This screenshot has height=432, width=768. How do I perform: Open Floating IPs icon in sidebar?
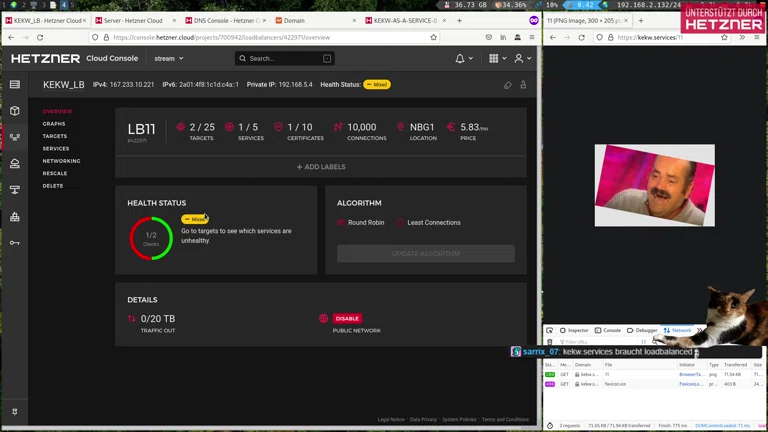(x=15, y=190)
